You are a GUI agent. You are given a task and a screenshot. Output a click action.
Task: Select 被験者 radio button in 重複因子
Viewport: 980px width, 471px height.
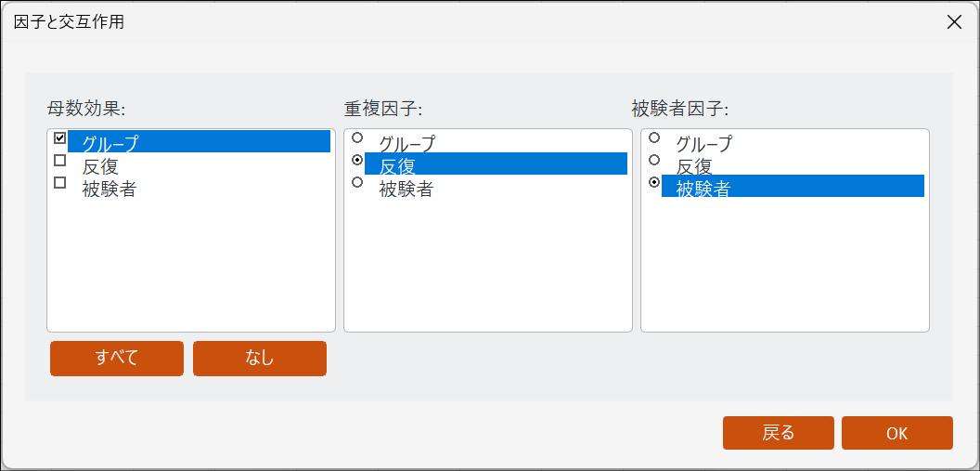coord(357,183)
